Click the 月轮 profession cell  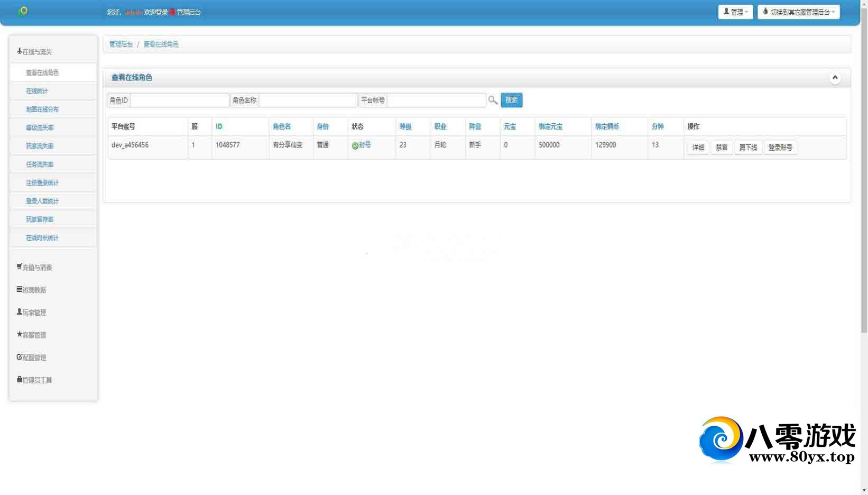pyautogui.click(x=440, y=145)
